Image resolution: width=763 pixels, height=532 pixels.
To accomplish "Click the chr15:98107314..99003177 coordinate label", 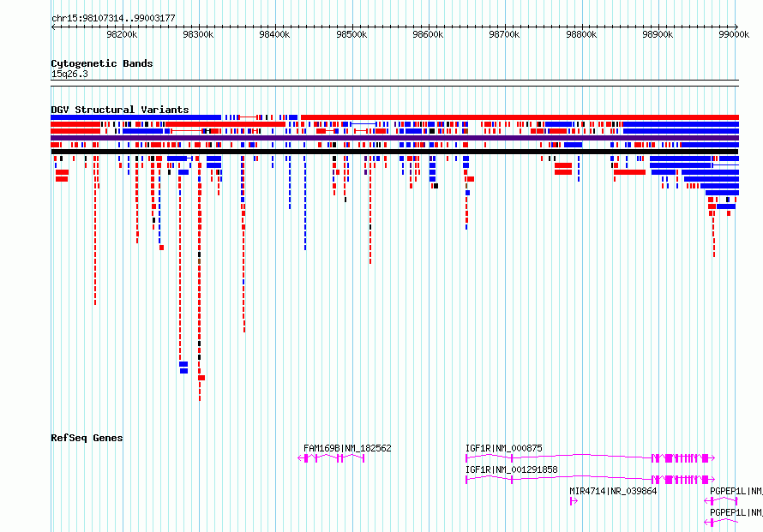I will tap(113, 18).
